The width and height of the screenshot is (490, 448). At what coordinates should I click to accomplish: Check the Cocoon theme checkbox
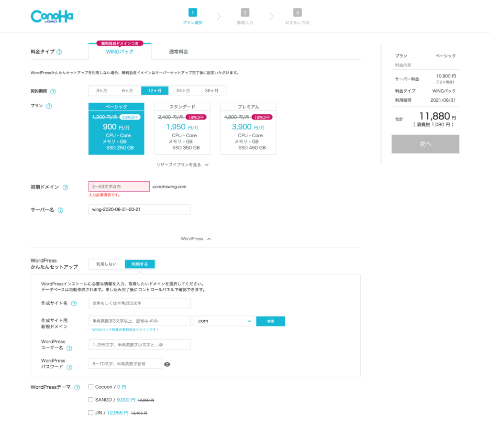click(x=91, y=387)
